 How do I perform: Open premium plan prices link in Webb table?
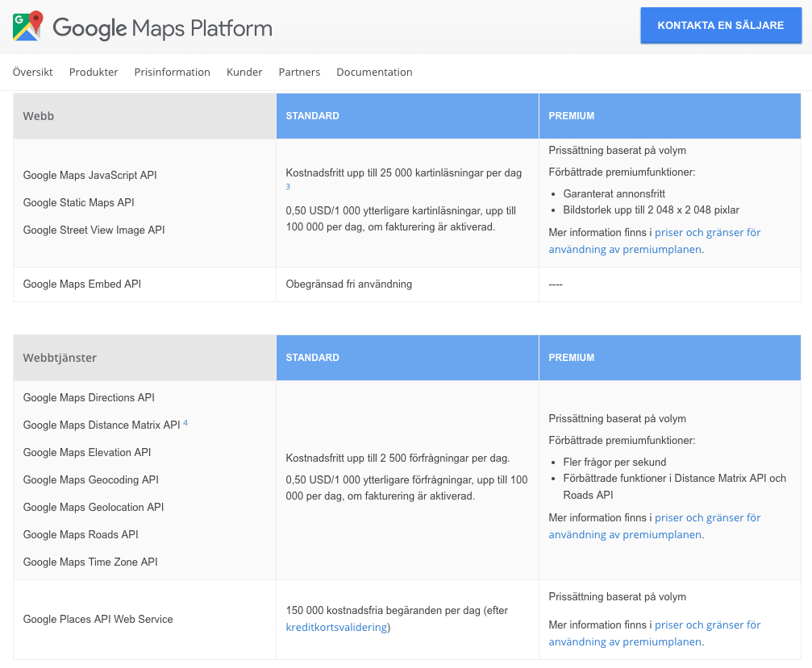click(655, 241)
